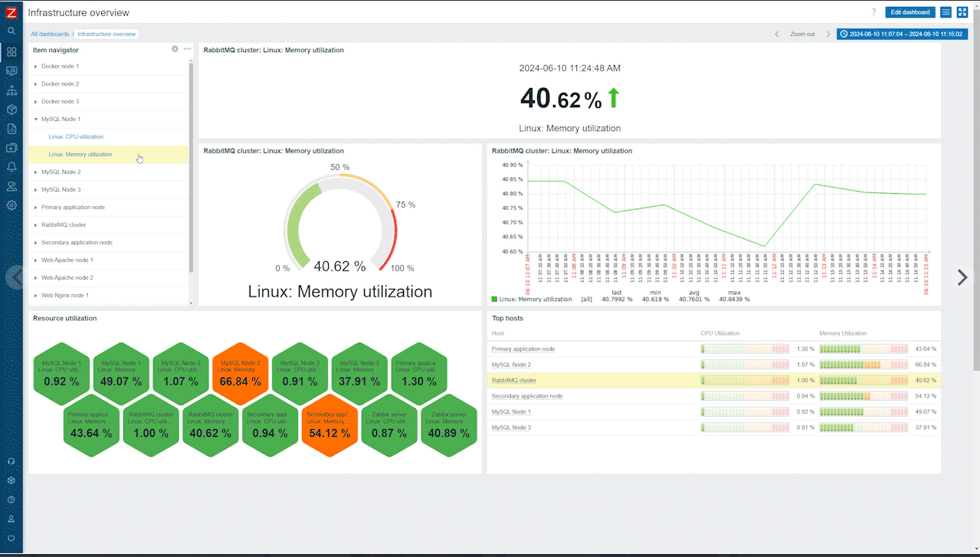The height and width of the screenshot is (557, 980).
Task: Open the Data collection cube icon
Action: pyautogui.click(x=11, y=110)
